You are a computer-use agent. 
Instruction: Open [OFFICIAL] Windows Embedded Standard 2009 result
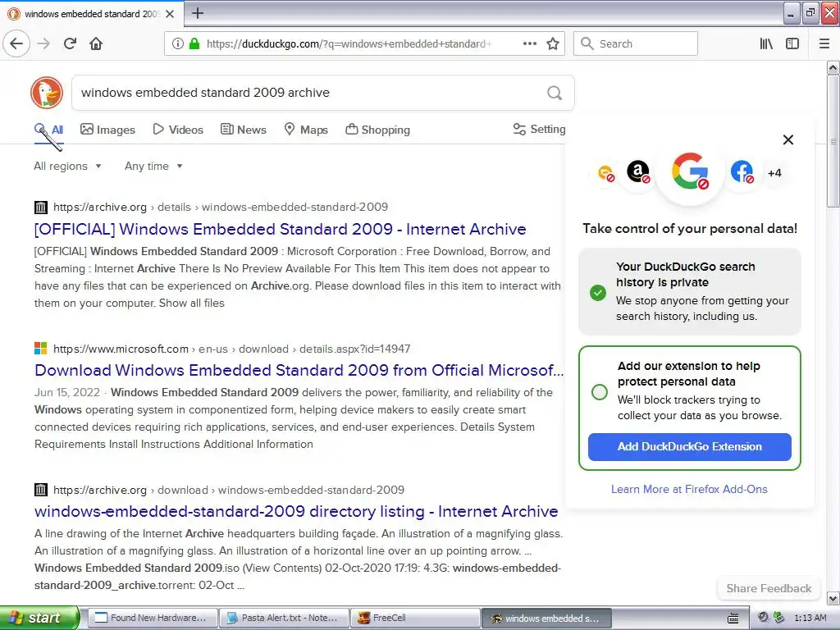281,230
